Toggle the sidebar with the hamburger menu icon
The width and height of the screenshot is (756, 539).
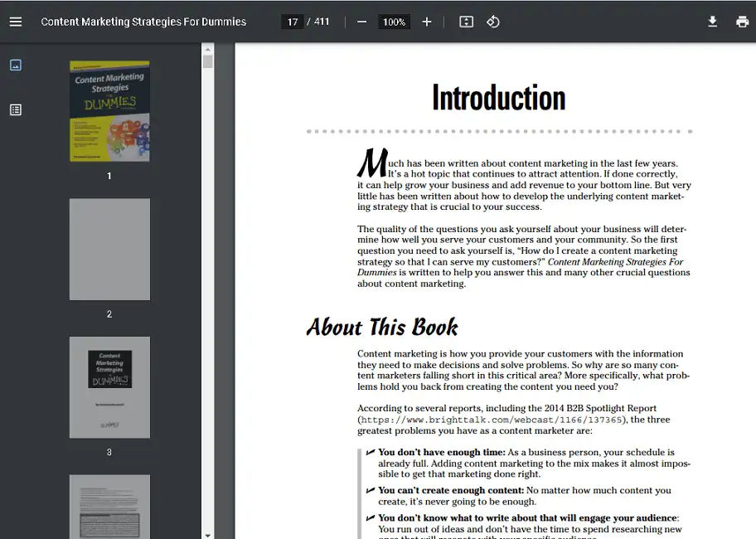click(16, 22)
